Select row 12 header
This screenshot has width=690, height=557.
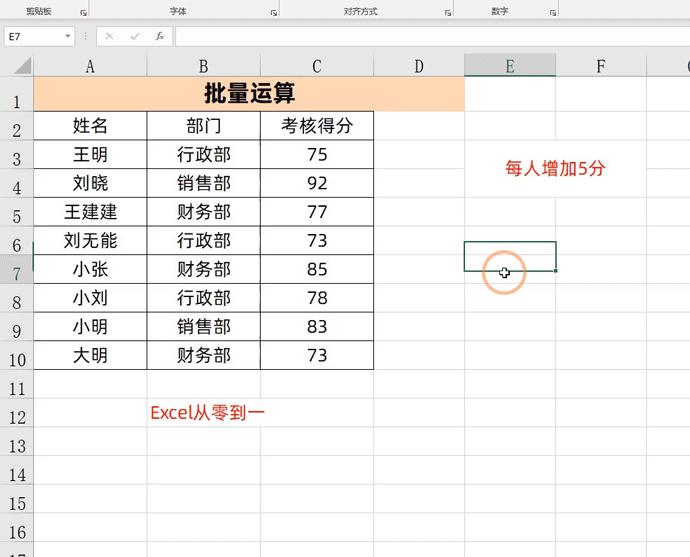(17, 413)
